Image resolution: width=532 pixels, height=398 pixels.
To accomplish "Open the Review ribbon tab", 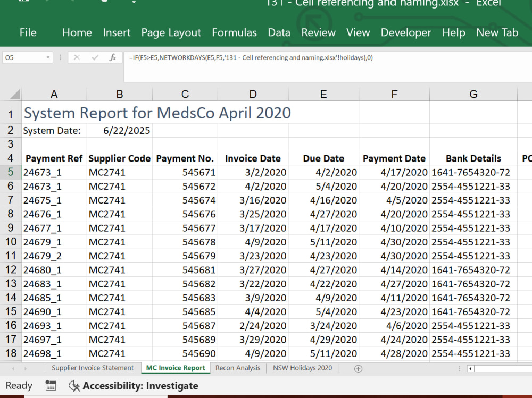I will tap(318, 32).
